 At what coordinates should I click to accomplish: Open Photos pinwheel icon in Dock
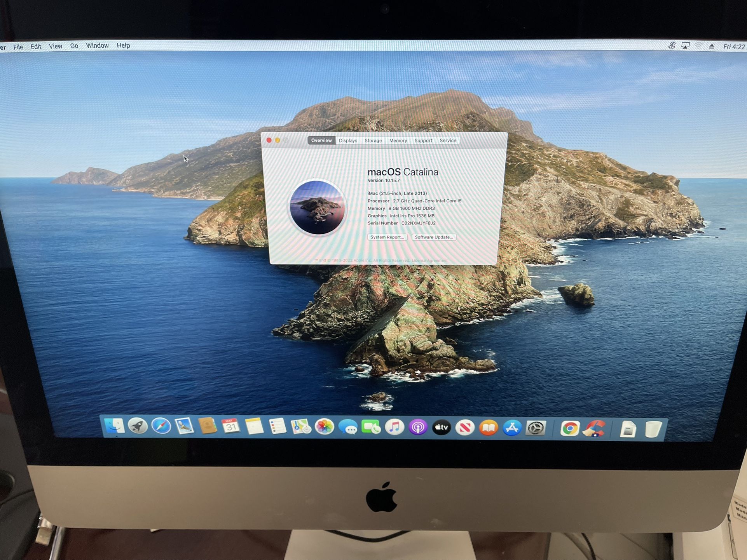tap(325, 427)
